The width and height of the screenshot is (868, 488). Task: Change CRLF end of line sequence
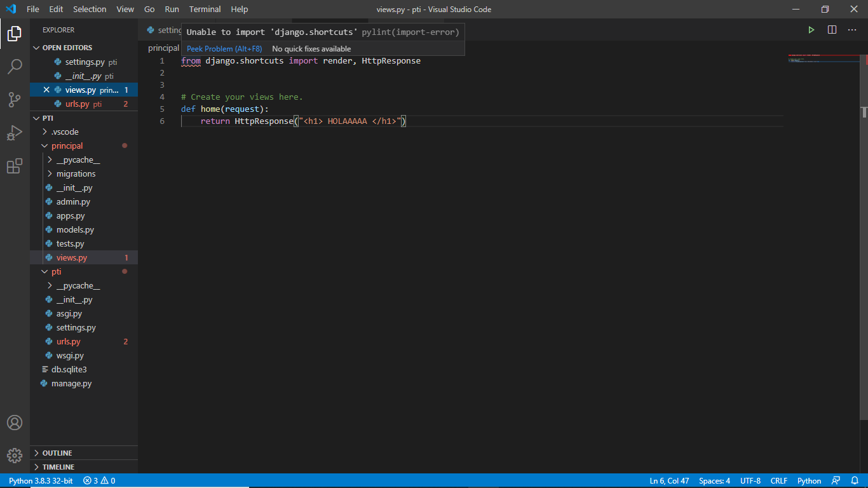click(x=780, y=481)
